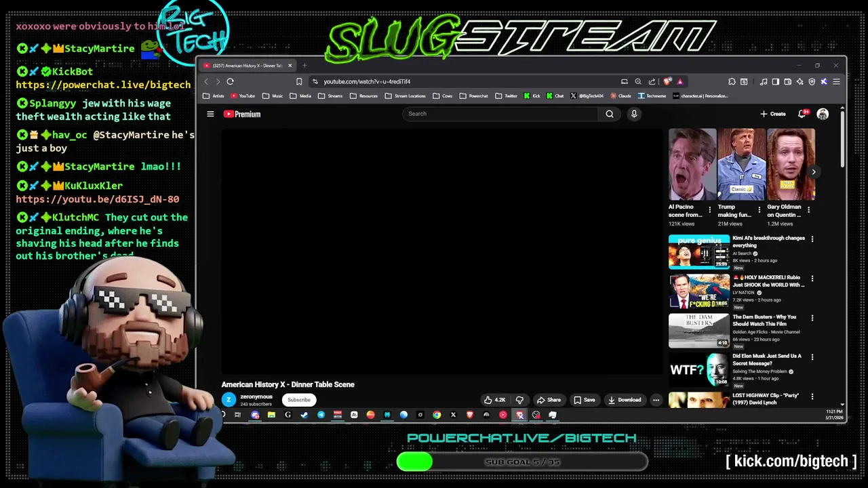
Task: Click the powerchat.live/bigtech chat link
Action: pos(103,85)
